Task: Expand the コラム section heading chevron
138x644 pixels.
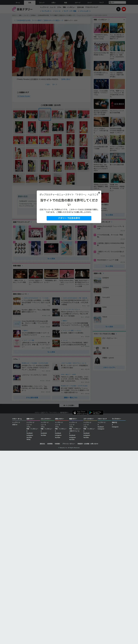Action: click(19, 359)
